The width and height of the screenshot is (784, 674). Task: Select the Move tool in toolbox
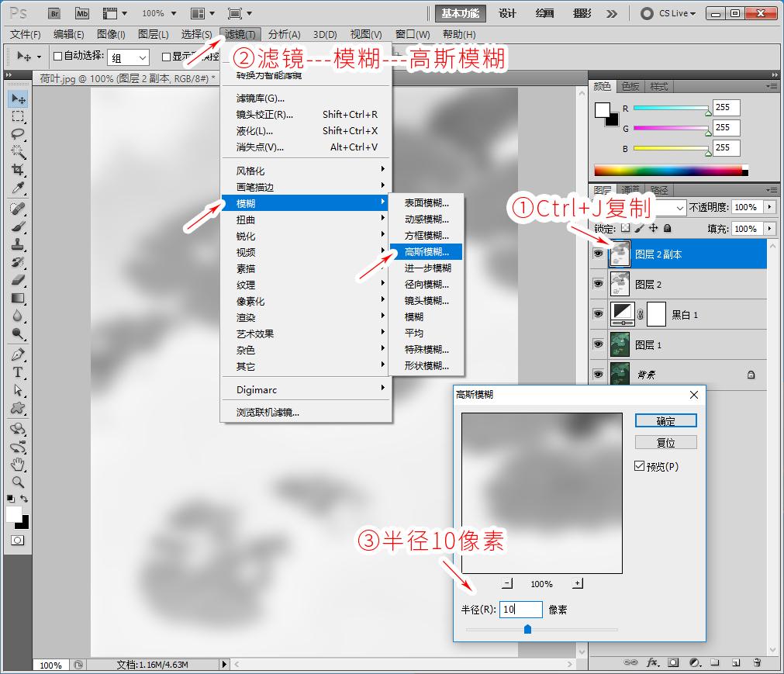(x=19, y=99)
